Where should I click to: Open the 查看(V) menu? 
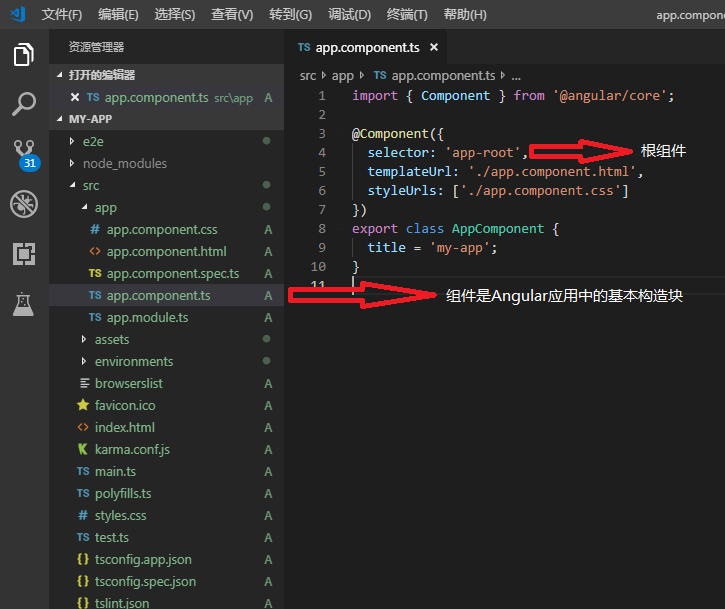pyautogui.click(x=232, y=15)
